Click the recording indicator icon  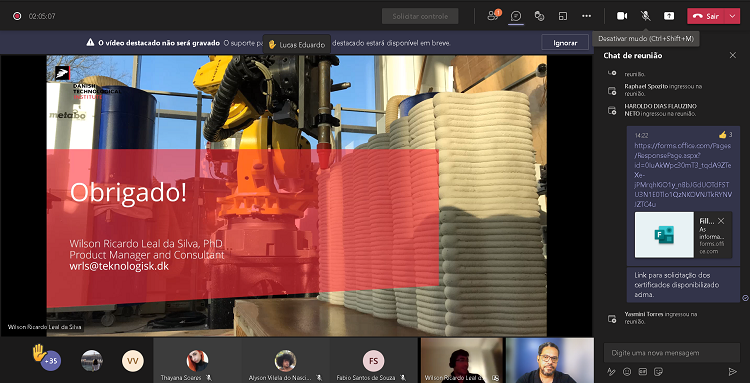point(17,16)
